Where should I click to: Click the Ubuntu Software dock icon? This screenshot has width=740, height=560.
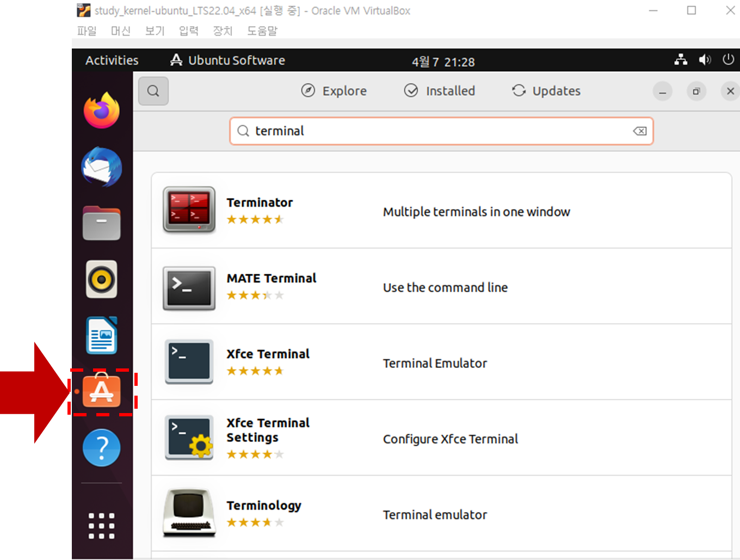coord(102,391)
